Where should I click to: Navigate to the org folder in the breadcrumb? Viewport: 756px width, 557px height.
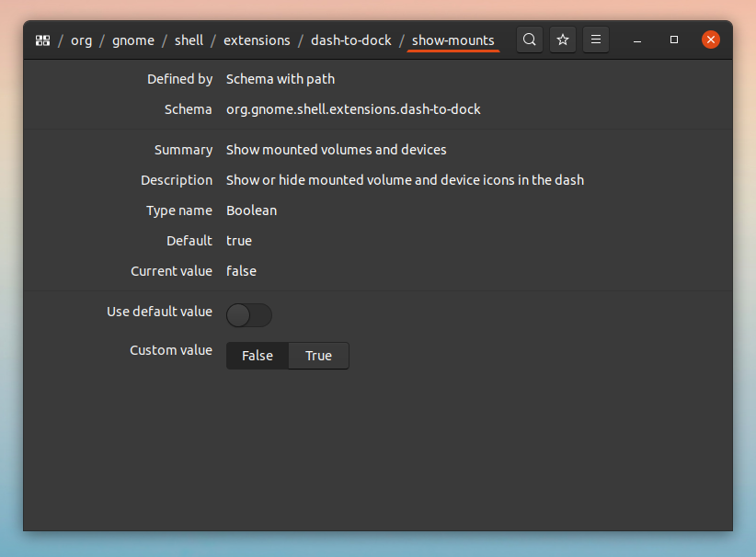pyautogui.click(x=81, y=40)
